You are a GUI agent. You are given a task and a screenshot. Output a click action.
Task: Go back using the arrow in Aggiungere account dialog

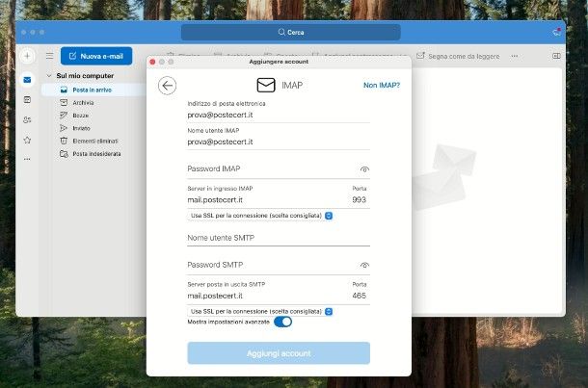coord(168,86)
